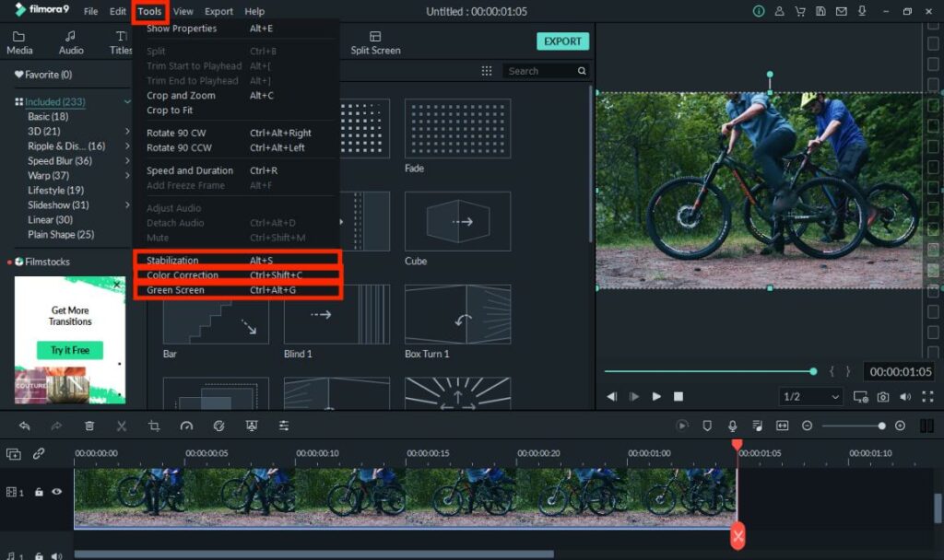
Task: Open the edit sliders icon above timeline
Action: point(284,426)
